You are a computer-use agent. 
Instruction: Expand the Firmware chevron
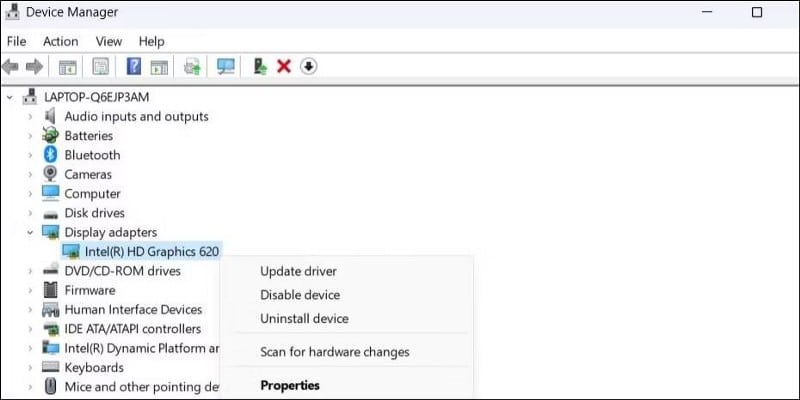click(x=30, y=290)
